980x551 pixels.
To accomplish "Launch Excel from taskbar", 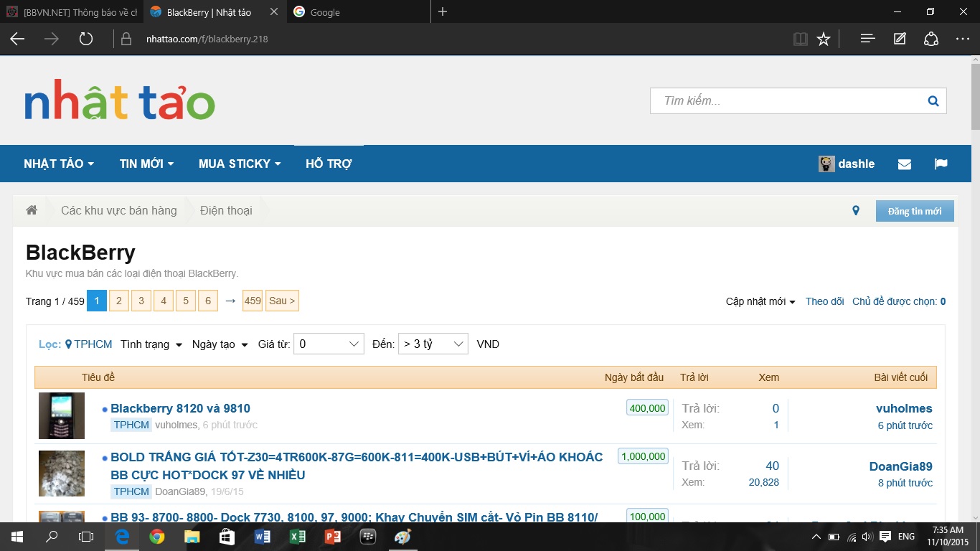I will click(x=297, y=536).
